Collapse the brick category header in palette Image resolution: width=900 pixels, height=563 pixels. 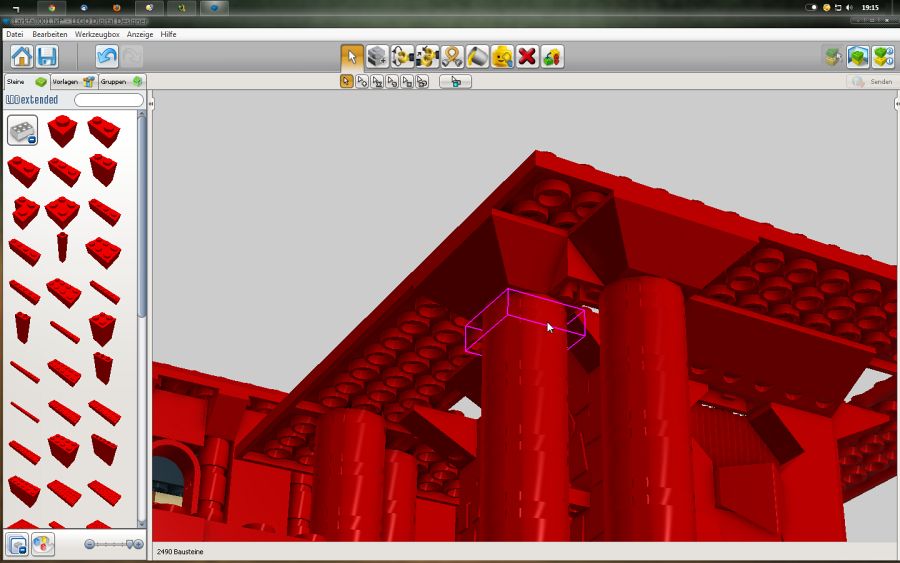pyautogui.click(x=22, y=130)
